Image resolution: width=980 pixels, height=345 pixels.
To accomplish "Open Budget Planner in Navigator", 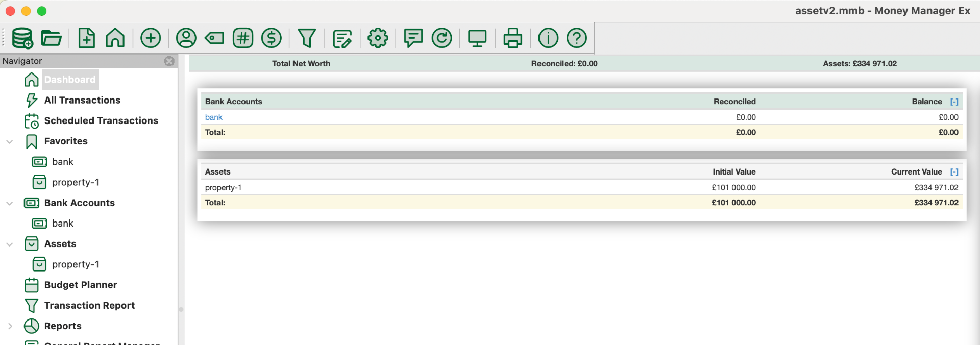I will tap(81, 285).
